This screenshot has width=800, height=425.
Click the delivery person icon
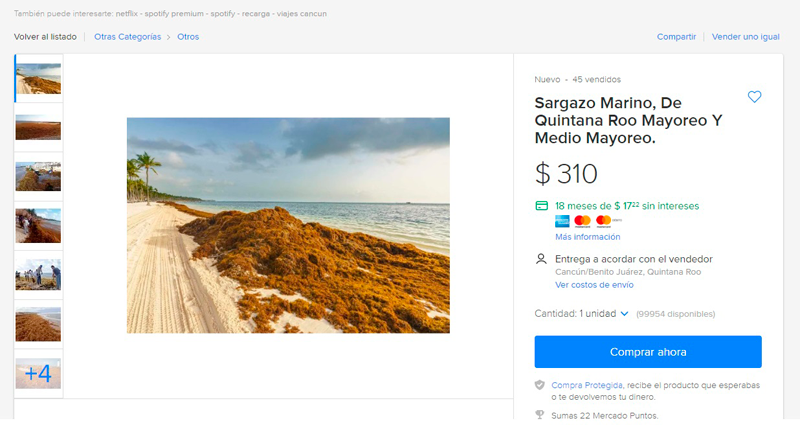(541, 259)
